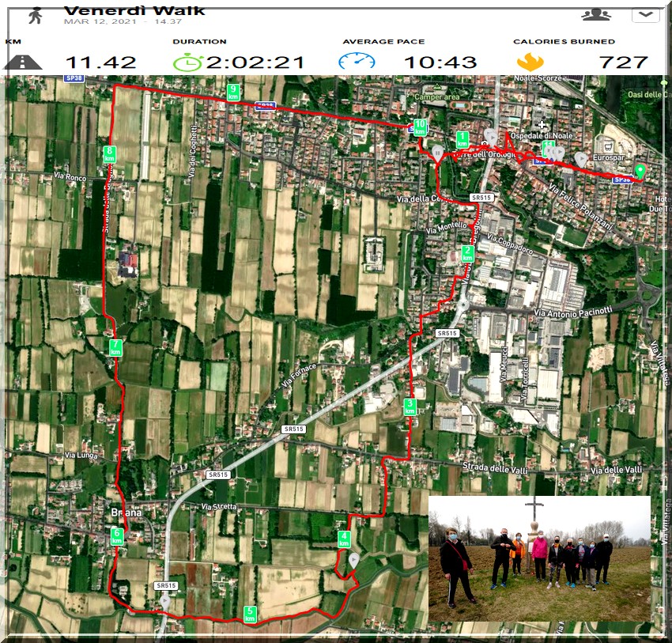Click the MAR 12, 2021 date text
Viewport: 672px width, 643px height.
pos(100,21)
